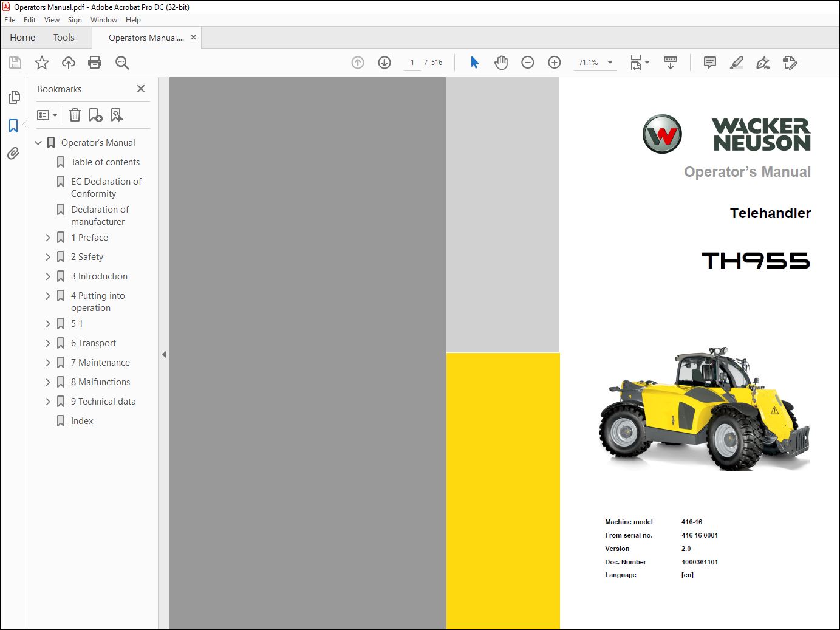Zoom in with plus icon
Screen dimensions: 840x630
[555, 63]
